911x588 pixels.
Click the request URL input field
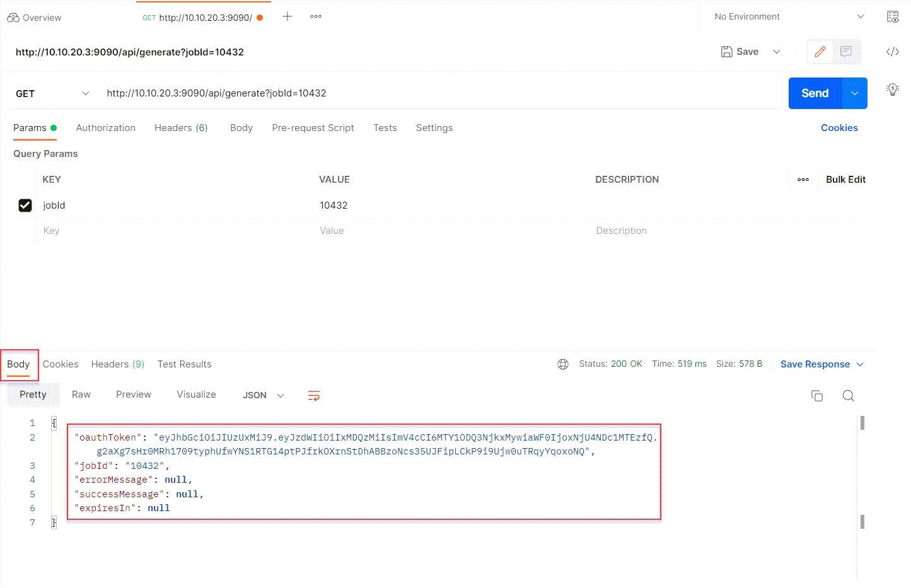(441, 93)
